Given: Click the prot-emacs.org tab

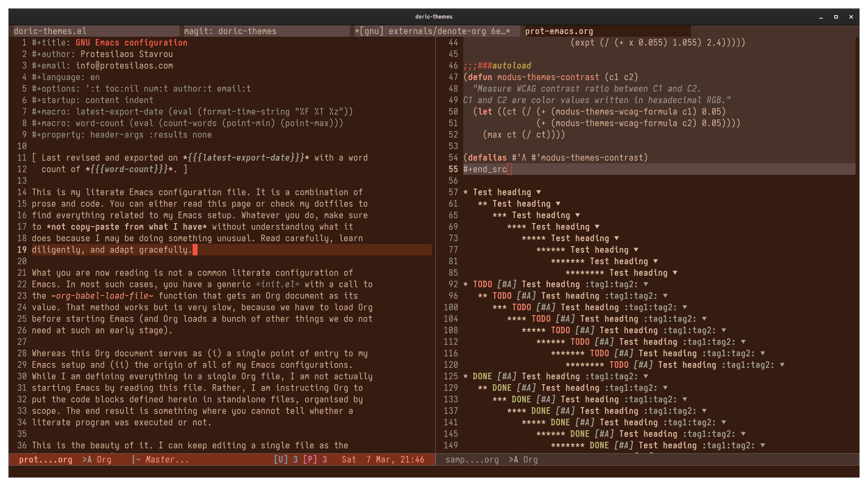Looking at the screenshot, I should coord(559,31).
